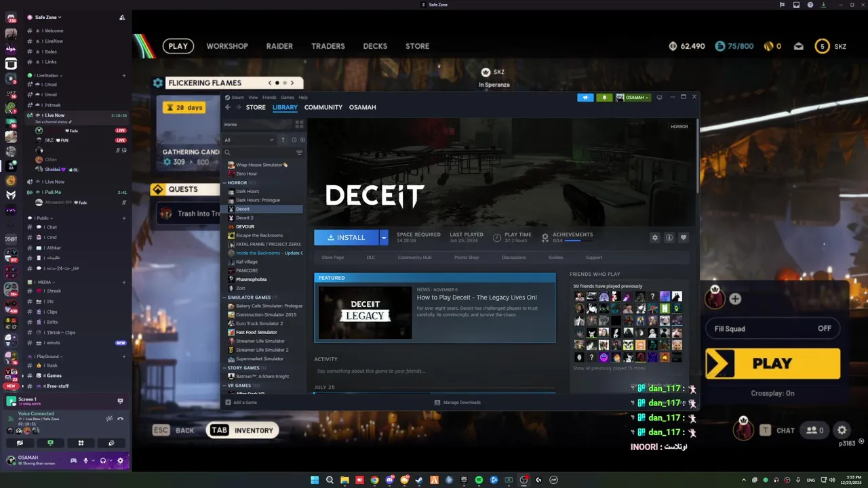Click the INSTALL button for Deceit
This screenshot has height=488, width=868.
347,237
